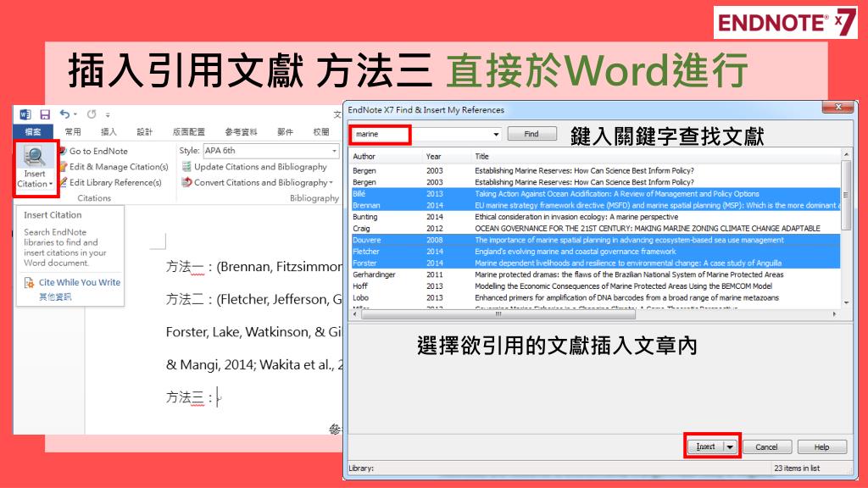Click in the document after 方法三：
868x488 pixels.
(219, 397)
